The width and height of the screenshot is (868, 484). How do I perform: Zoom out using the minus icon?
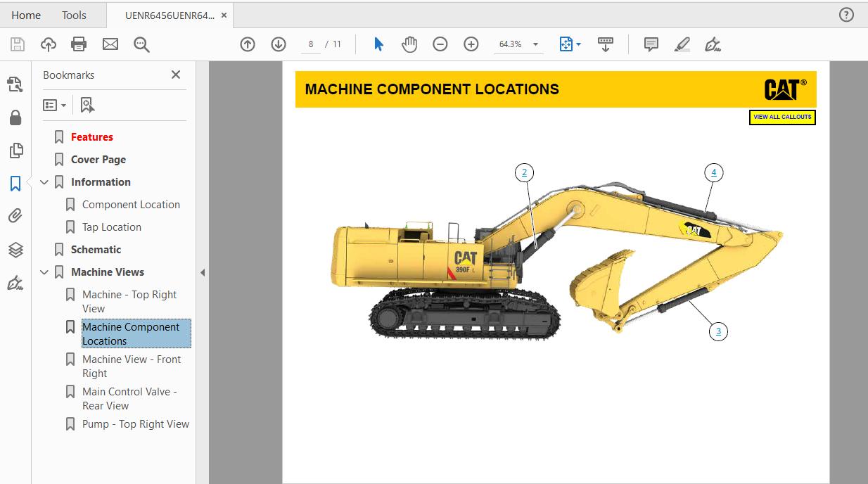click(x=440, y=44)
